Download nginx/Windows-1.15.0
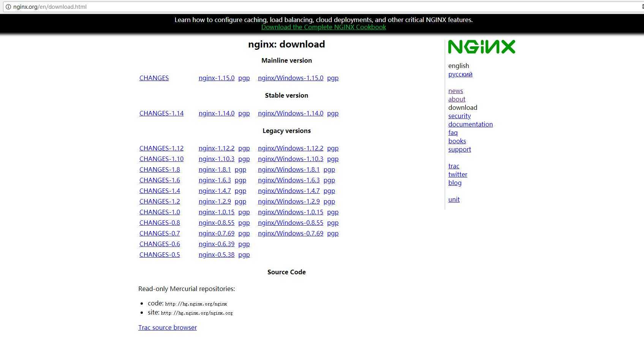This screenshot has height=340, width=644. coord(291,78)
